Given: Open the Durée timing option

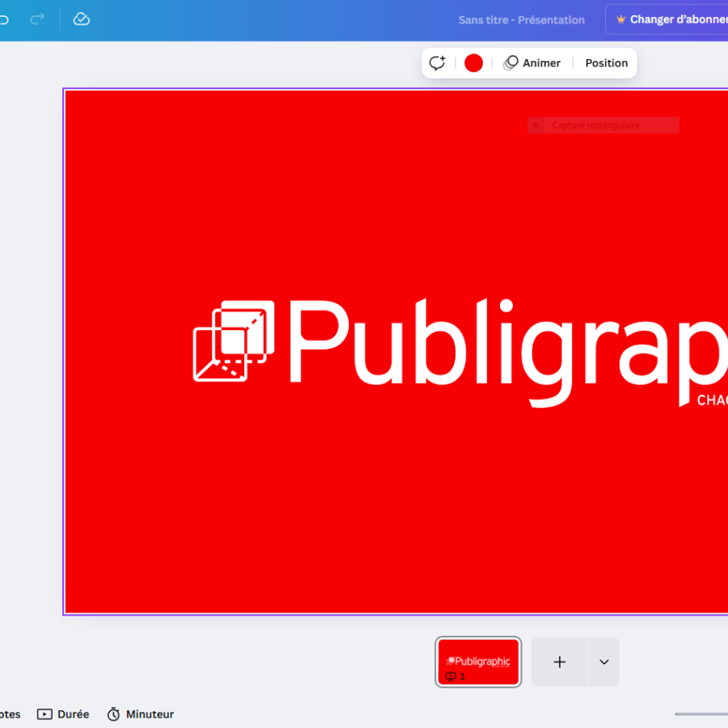Looking at the screenshot, I should point(63,714).
